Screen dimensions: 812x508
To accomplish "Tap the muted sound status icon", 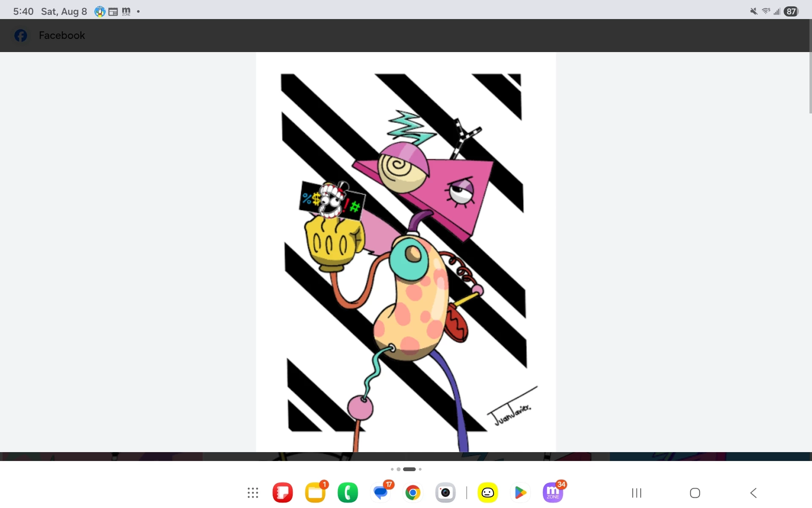I will point(754,11).
